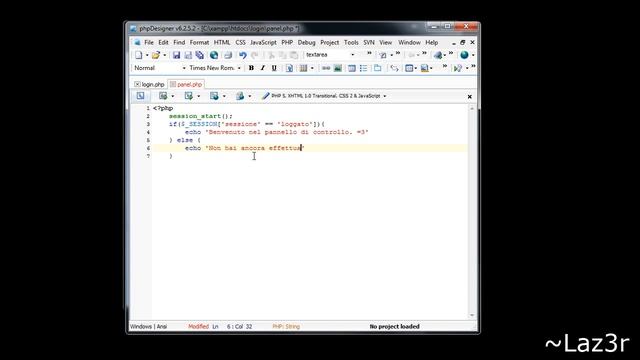Click the 'Modified' status bar entry

198,327
